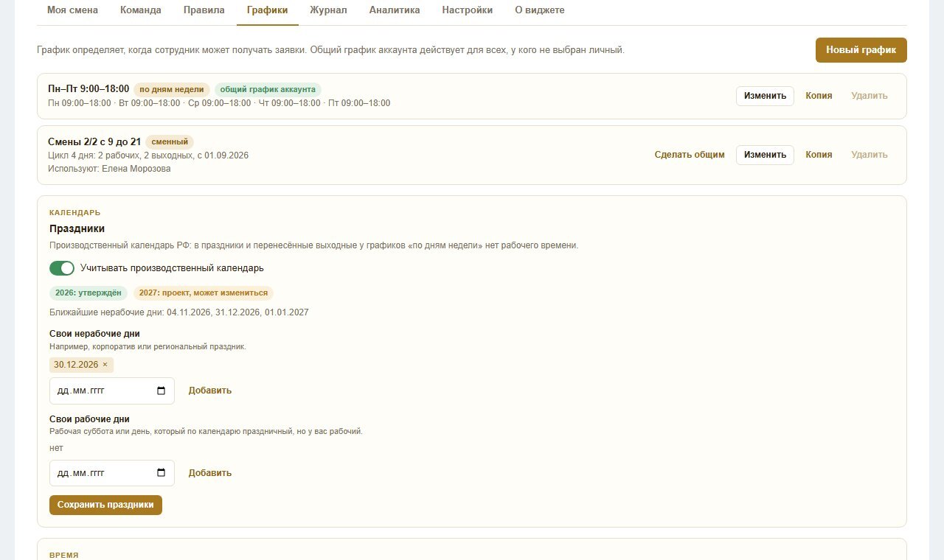Screen dimensions: 944x560
Task: Remove the 30.12.2026 non-working day chip
Action: tap(105, 365)
